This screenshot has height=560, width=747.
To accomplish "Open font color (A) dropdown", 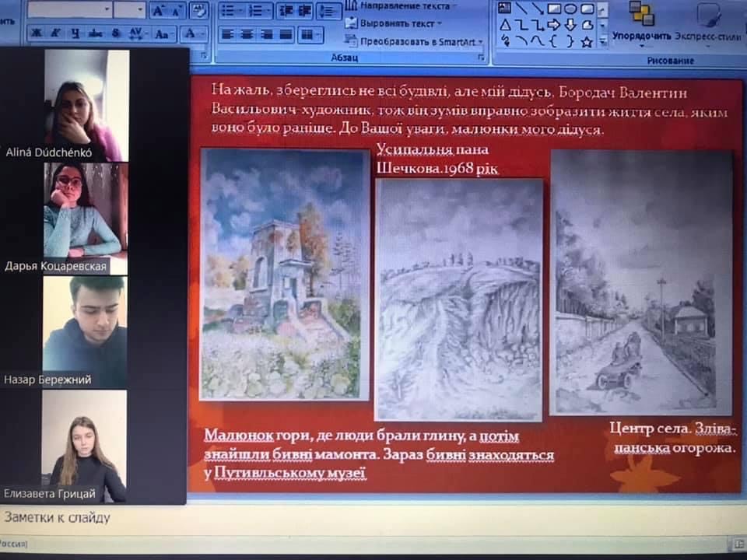I will 194,33.
